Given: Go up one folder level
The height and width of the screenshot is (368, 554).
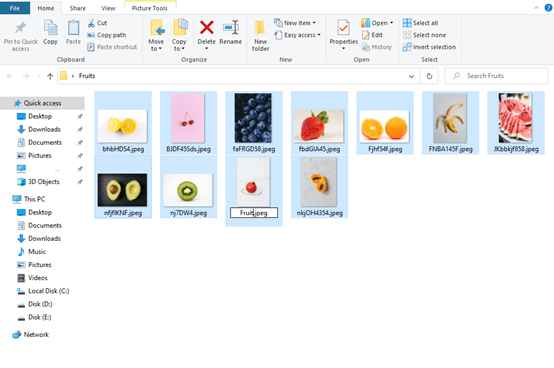Looking at the screenshot, I should click(x=50, y=76).
